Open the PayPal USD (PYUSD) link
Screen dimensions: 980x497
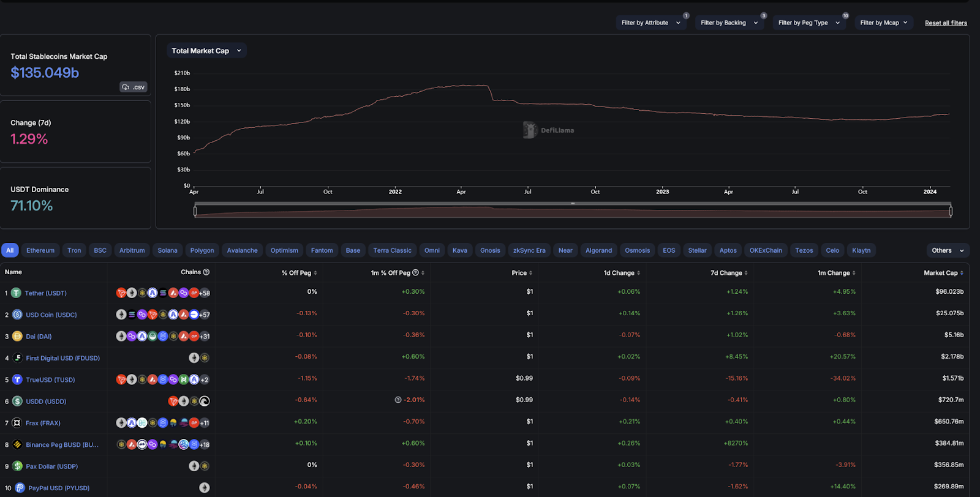point(59,488)
